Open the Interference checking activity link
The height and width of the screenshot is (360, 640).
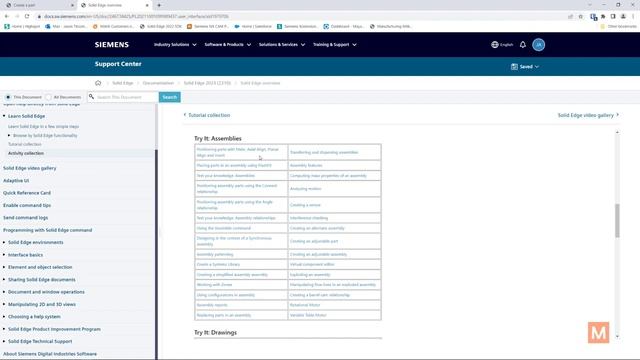click(309, 218)
